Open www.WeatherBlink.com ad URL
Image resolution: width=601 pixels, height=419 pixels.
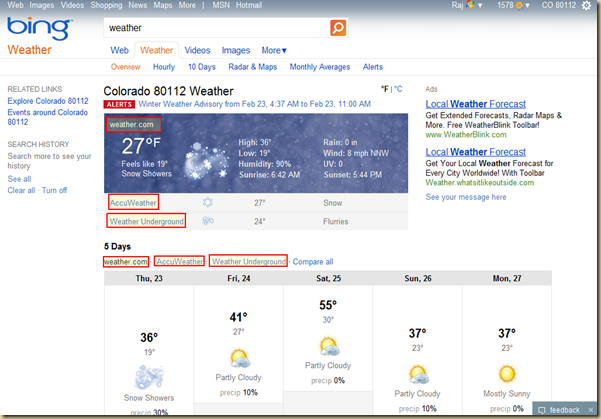tap(466, 135)
